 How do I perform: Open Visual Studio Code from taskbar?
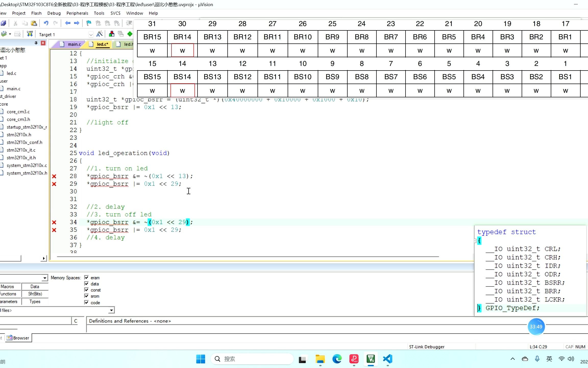click(x=387, y=359)
